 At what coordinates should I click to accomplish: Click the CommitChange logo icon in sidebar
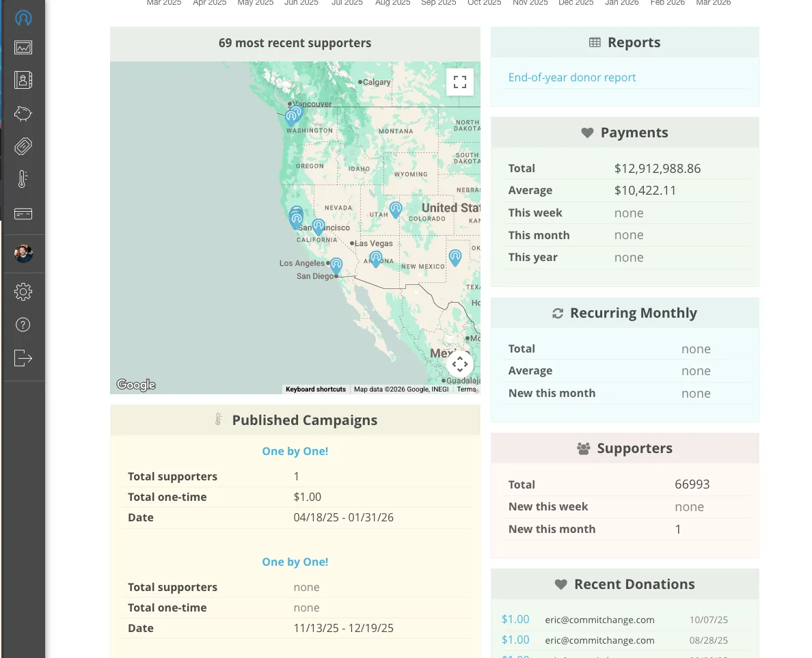pyautogui.click(x=23, y=18)
